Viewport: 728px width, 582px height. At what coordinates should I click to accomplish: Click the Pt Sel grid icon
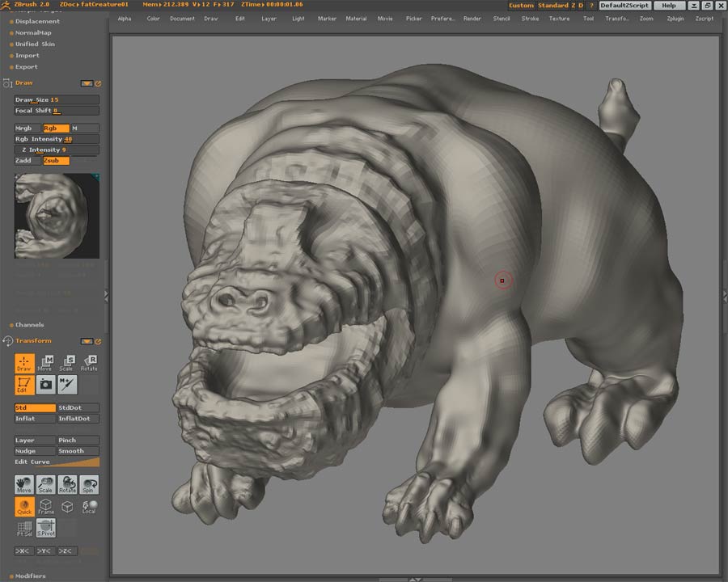(x=24, y=528)
